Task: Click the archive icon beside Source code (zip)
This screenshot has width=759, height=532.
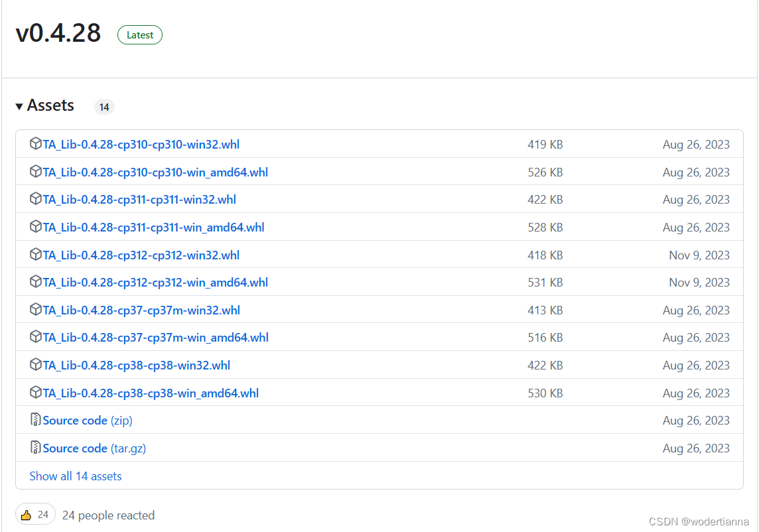Action: point(35,420)
